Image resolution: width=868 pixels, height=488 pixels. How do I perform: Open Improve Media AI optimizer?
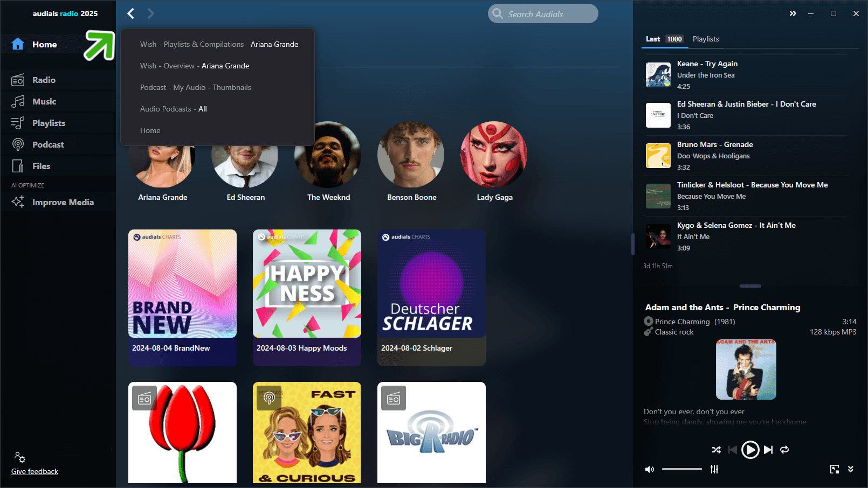point(63,203)
